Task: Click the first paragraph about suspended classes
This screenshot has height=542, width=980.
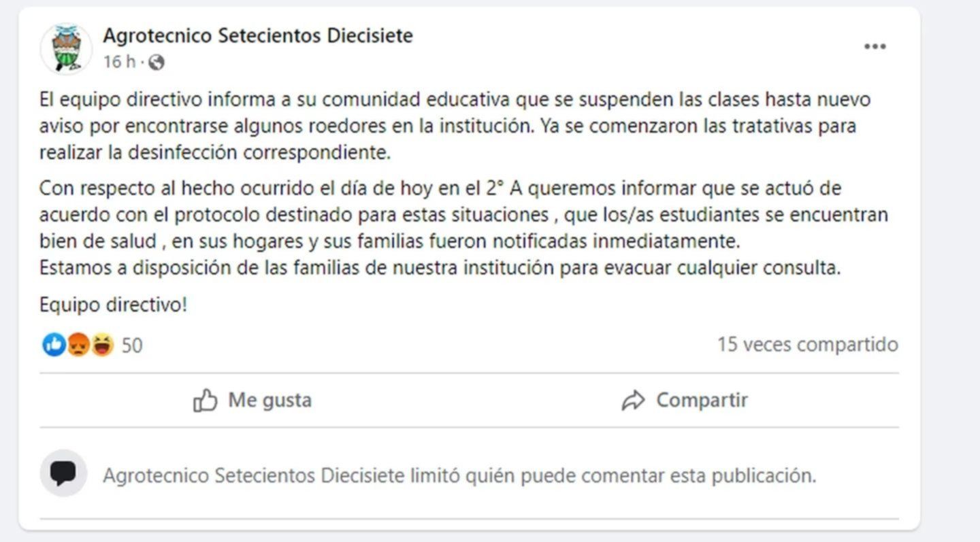Action: (x=455, y=126)
